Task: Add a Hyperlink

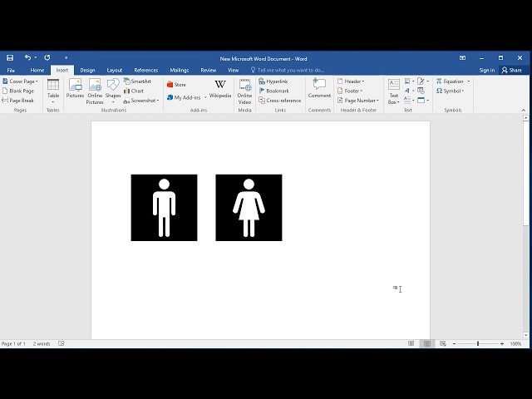Action: (273, 81)
